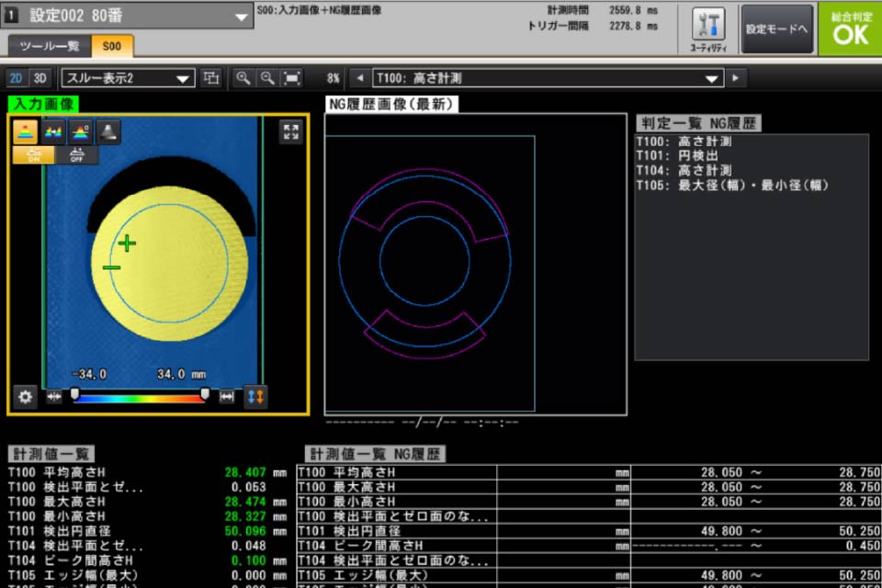
Task: Switch view to 3D mode
Action: click(40, 78)
